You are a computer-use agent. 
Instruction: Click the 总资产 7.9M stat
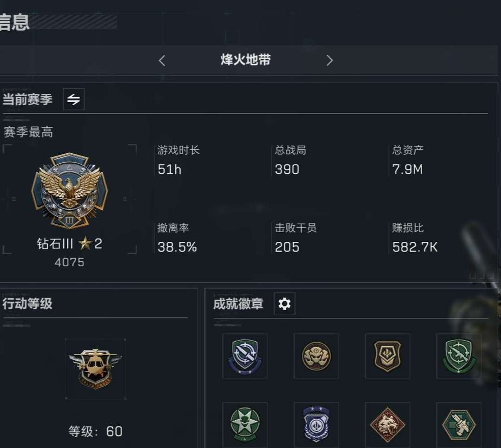coord(408,160)
